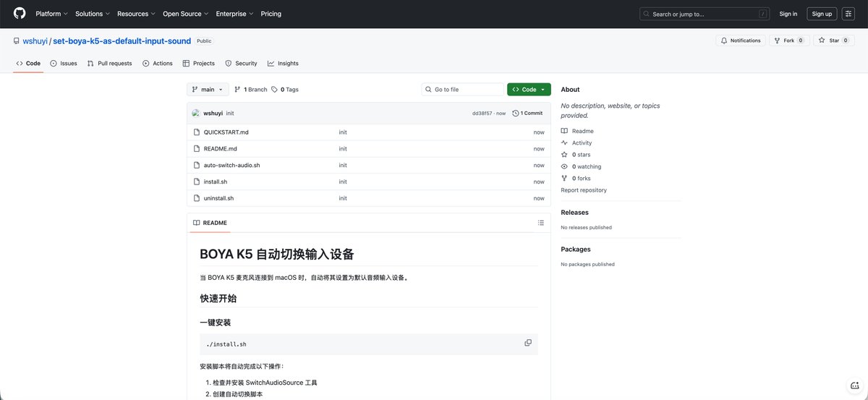The image size is (868, 400).
Task: Open uninstall.sh file
Action: click(218, 198)
